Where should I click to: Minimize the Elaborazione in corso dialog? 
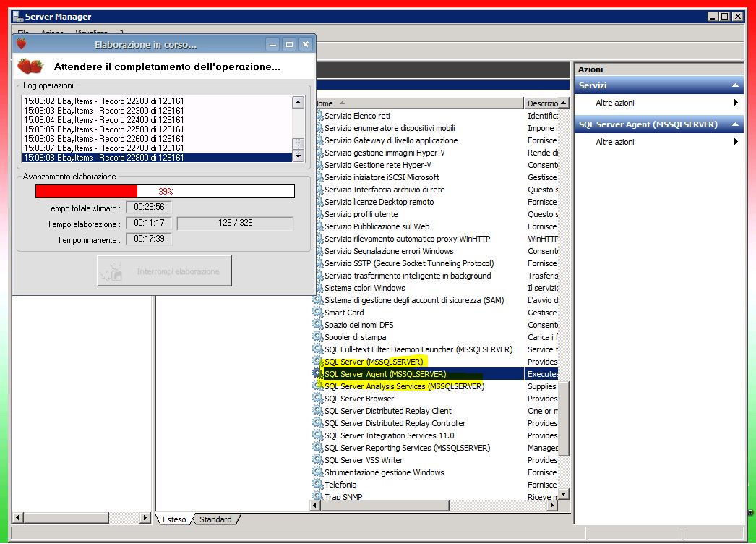pyautogui.click(x=273, y=45)
